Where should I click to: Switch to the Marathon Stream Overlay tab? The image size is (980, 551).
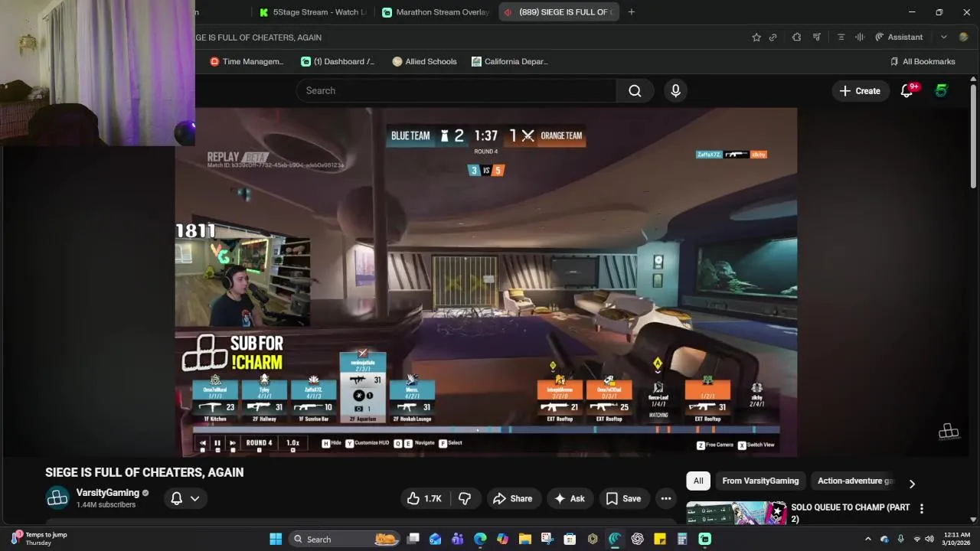436,12
